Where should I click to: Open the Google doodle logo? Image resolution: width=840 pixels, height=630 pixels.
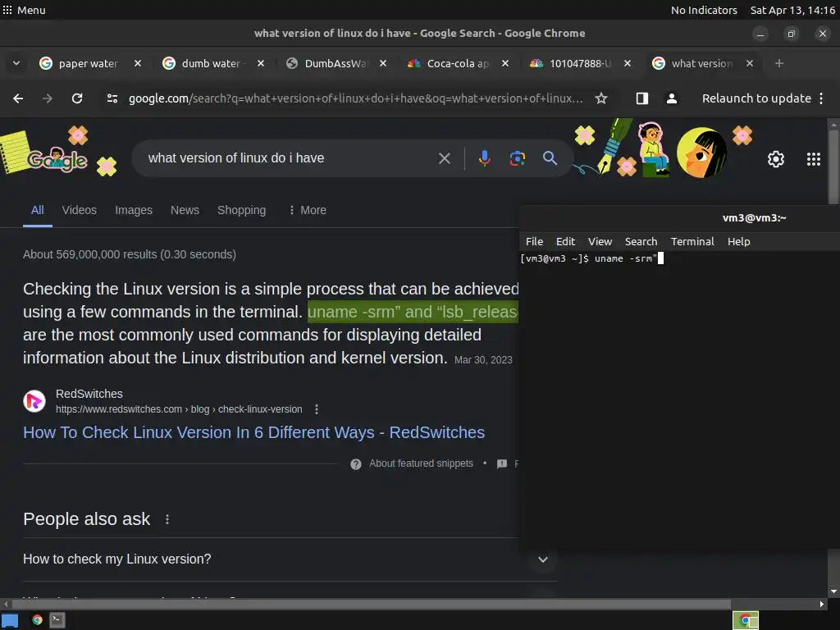click(57, 159)
